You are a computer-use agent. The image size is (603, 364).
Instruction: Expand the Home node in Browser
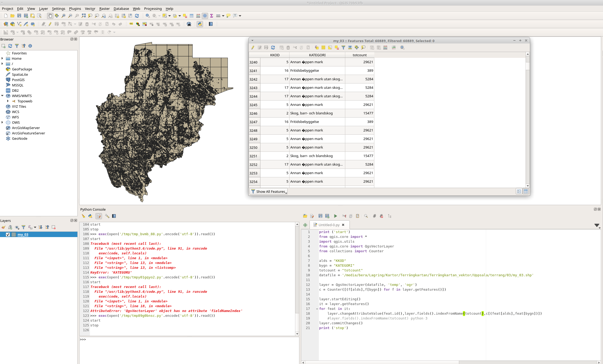tap(2, 58)
